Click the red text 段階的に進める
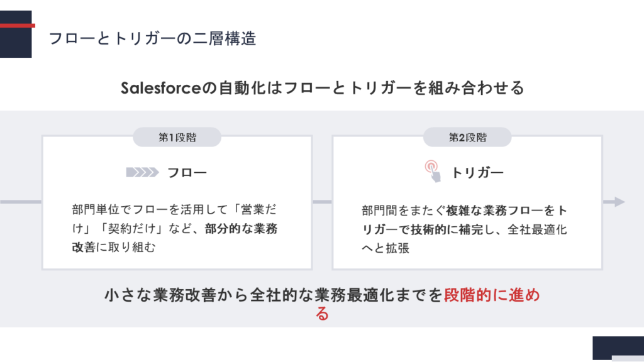 pyautogui.click(x=492, y=295)
